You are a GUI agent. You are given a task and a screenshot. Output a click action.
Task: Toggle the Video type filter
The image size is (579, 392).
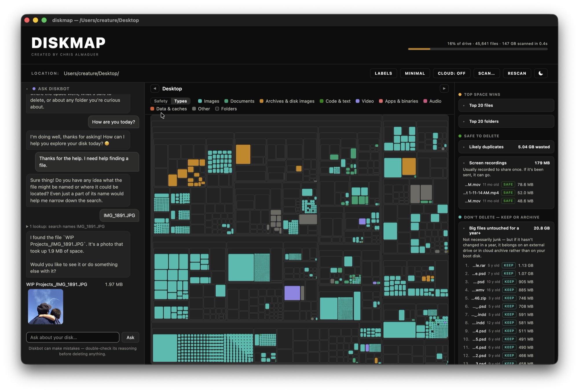[365, 101]
